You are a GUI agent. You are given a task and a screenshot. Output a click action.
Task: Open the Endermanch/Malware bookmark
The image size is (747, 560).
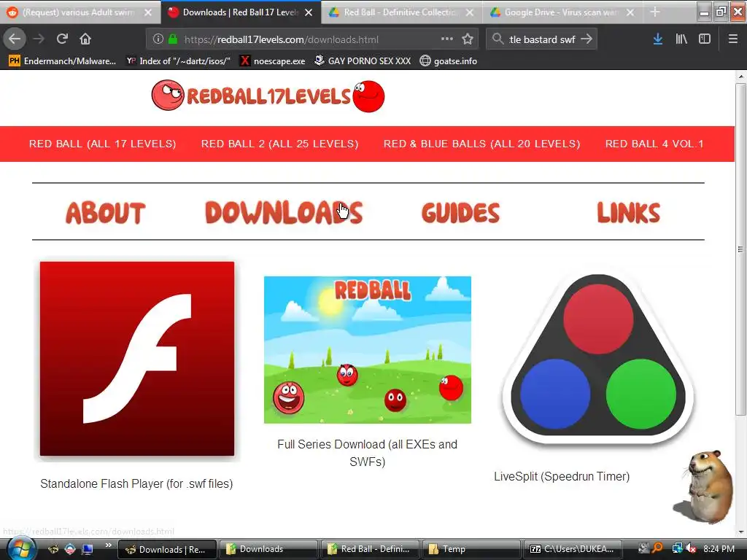63,61
